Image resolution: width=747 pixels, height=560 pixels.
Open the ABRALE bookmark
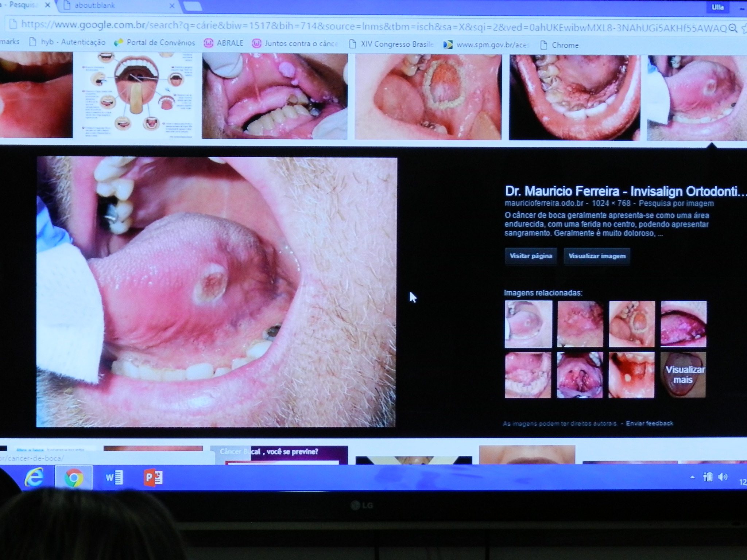(223, 43)
